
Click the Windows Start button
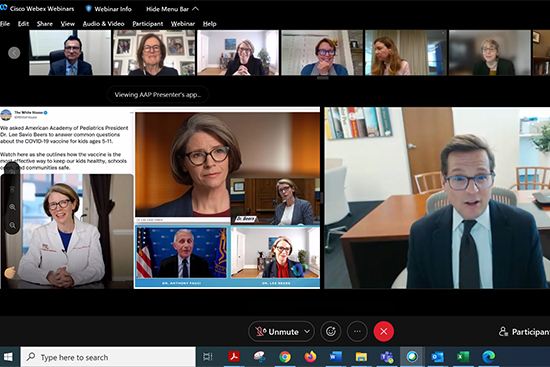pos(8,357)
